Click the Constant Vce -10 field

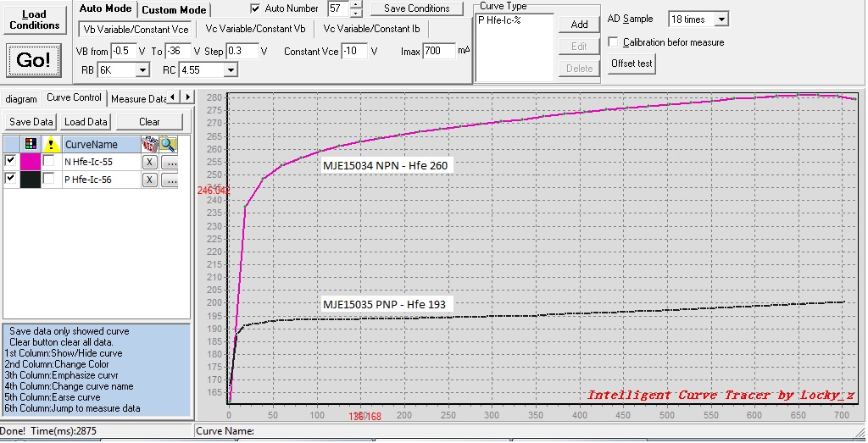click(353, 51)
